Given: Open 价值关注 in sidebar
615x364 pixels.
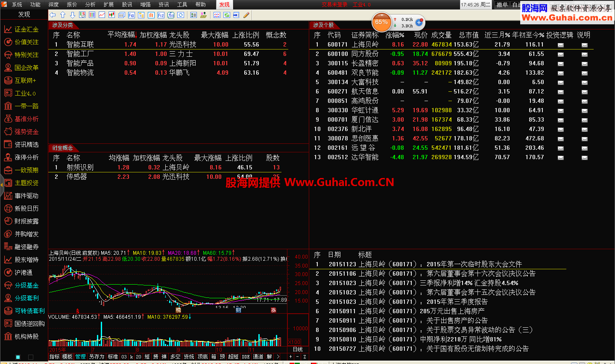Looking at the screenshot, I should 26,42.
